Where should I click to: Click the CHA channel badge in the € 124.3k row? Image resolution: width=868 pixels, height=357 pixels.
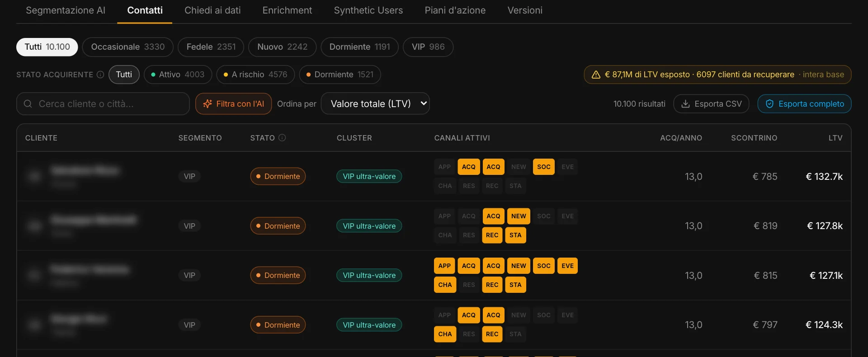(x=445, y=334)
